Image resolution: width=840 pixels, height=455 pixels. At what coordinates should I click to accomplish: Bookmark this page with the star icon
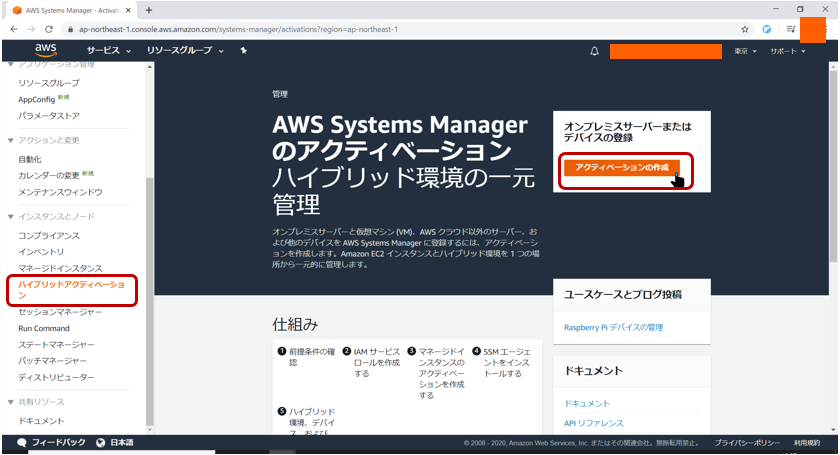(745, 29)
